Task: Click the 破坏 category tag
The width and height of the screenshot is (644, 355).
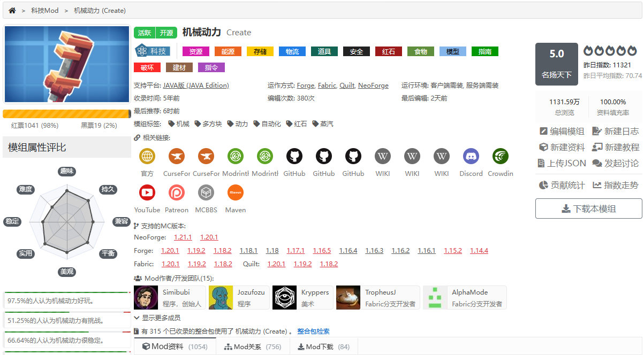Action: pyautogui.click(x=147, y=67)
